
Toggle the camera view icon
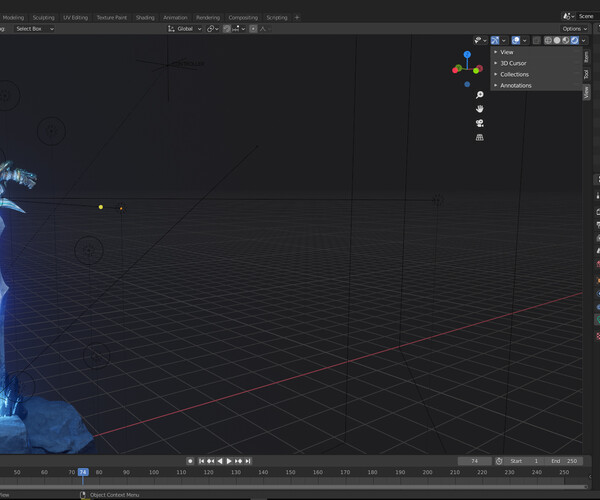(479, 123)
